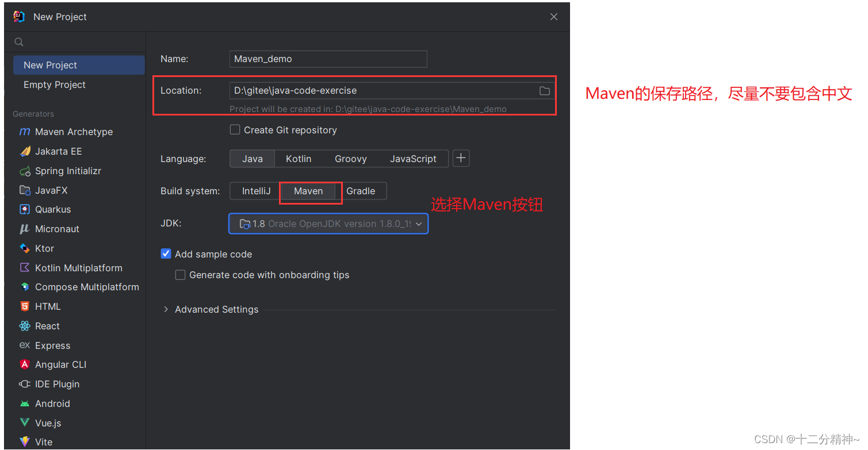The height and width of the screenshot is (450, 868).
Task: Uncheck Add sample code
Action: pos(166,254)
